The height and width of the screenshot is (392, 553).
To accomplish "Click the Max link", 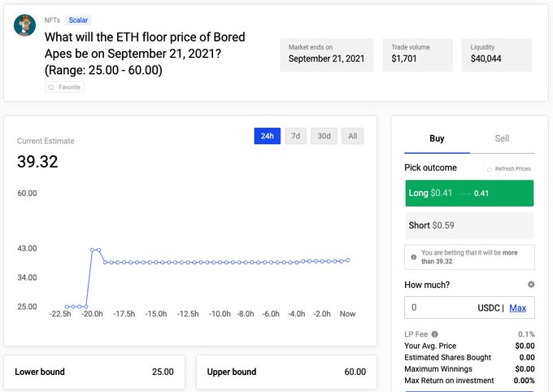I will [x=517, y=307].
